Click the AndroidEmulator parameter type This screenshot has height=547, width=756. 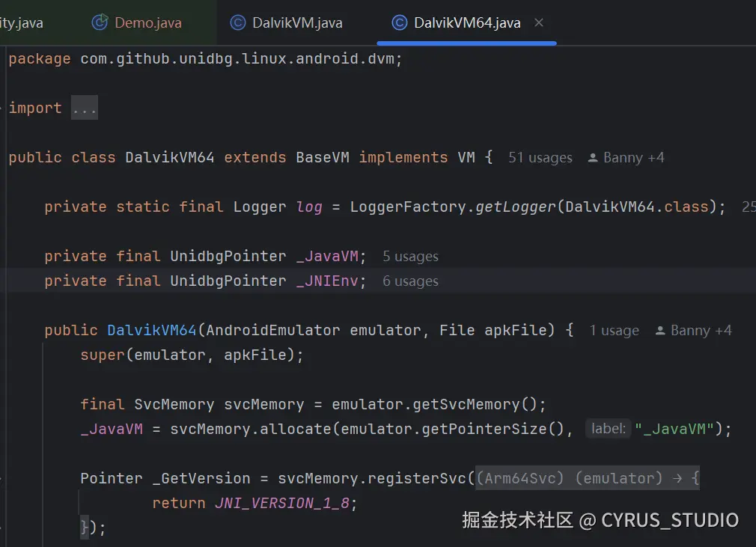(273, 331)
